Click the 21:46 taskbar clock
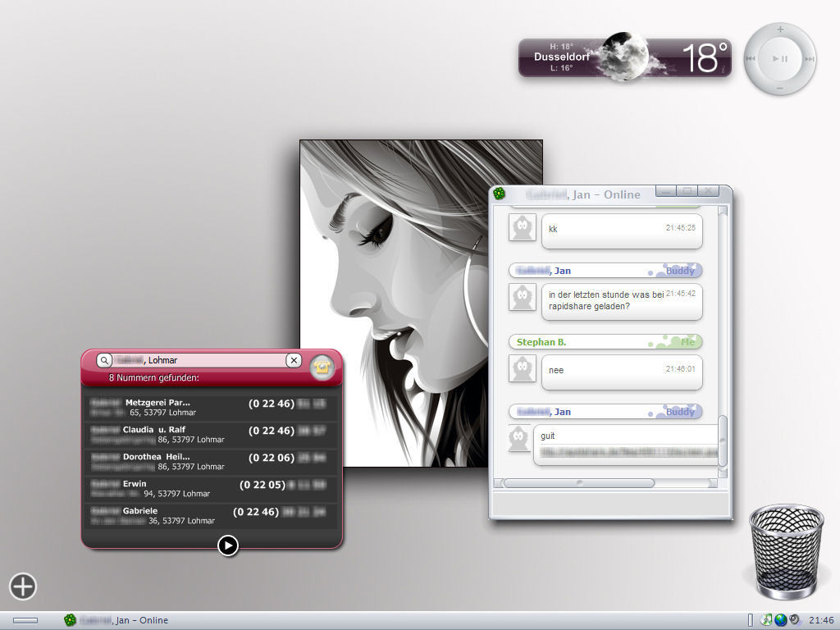This screenshot has height=630, width=840. click(821, 620)
